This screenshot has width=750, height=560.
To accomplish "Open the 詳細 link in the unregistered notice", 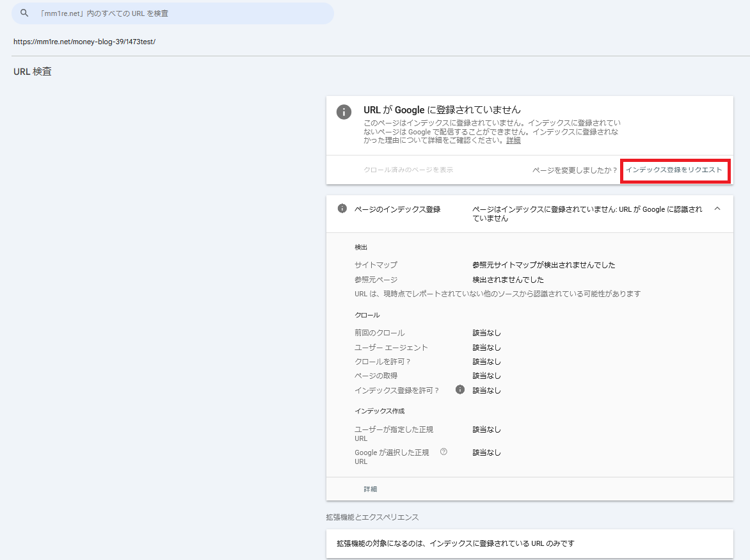I will [513, 140].
